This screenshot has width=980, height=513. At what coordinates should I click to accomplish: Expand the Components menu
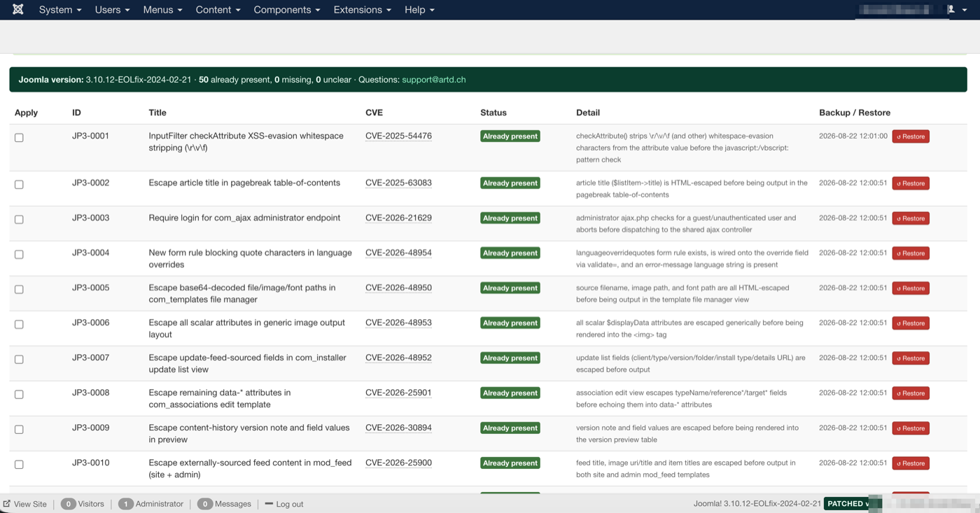coord(287,10)
